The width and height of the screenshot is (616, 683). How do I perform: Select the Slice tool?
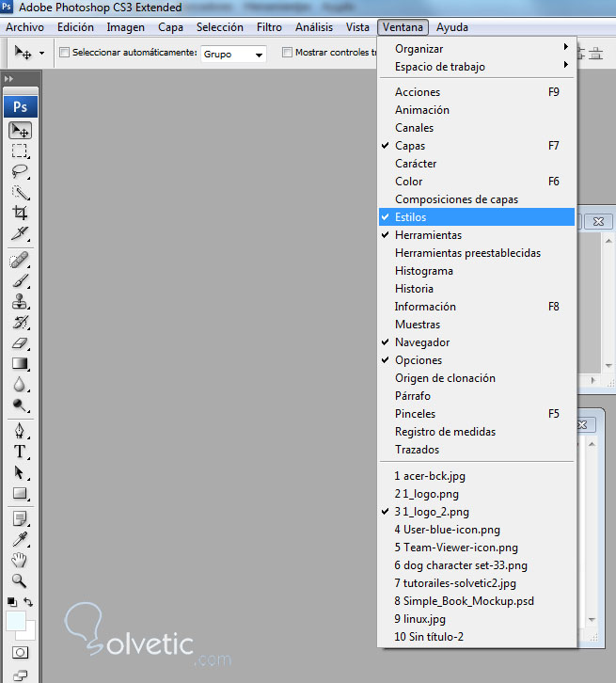click(x=20, y=233)
